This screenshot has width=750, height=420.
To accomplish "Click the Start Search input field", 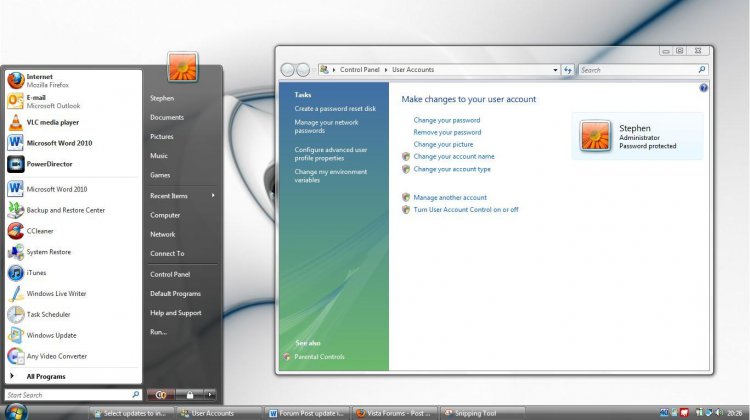I will [68, 395].
